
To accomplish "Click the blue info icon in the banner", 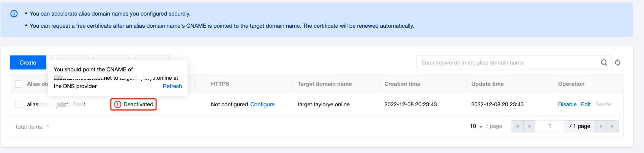I will pyautogui.click(x=14, y=14).
